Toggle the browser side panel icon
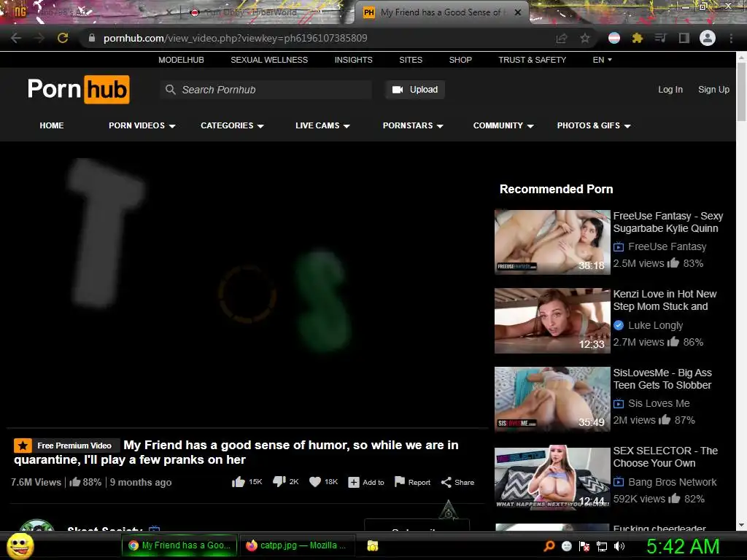The height and width of the screenshot is (560, 747). pos(684,38)
